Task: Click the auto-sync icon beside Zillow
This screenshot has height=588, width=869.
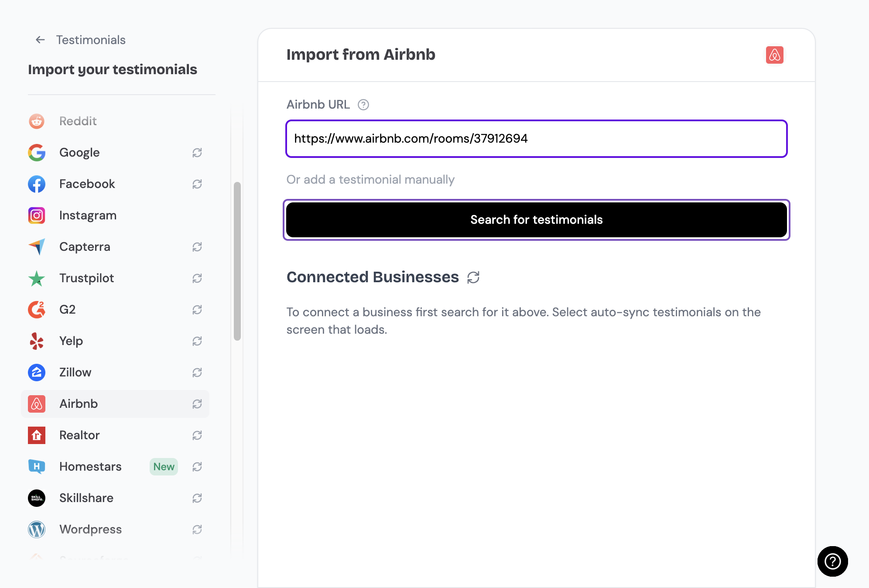Action: 197,373
